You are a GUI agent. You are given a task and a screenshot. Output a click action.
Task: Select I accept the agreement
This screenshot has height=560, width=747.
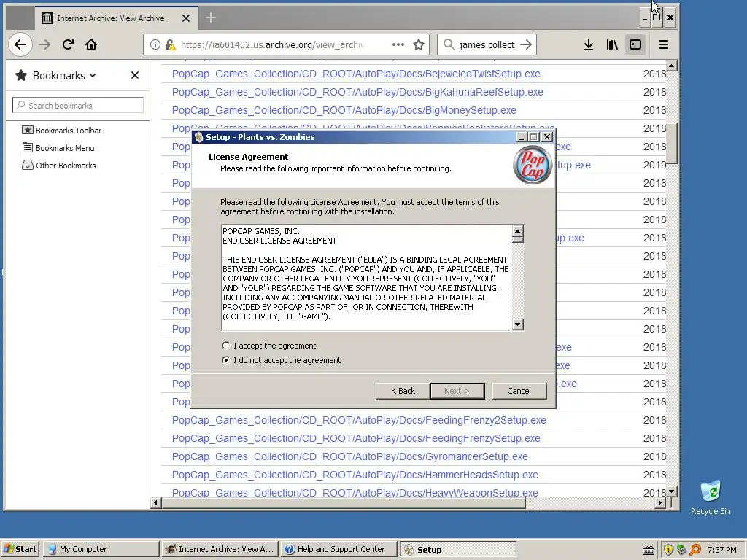269,346
